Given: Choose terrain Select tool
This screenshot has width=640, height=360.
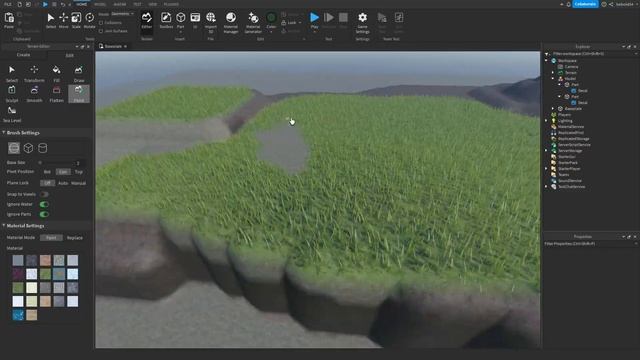Looking at the screenshot, I should [x=12, y=73].
